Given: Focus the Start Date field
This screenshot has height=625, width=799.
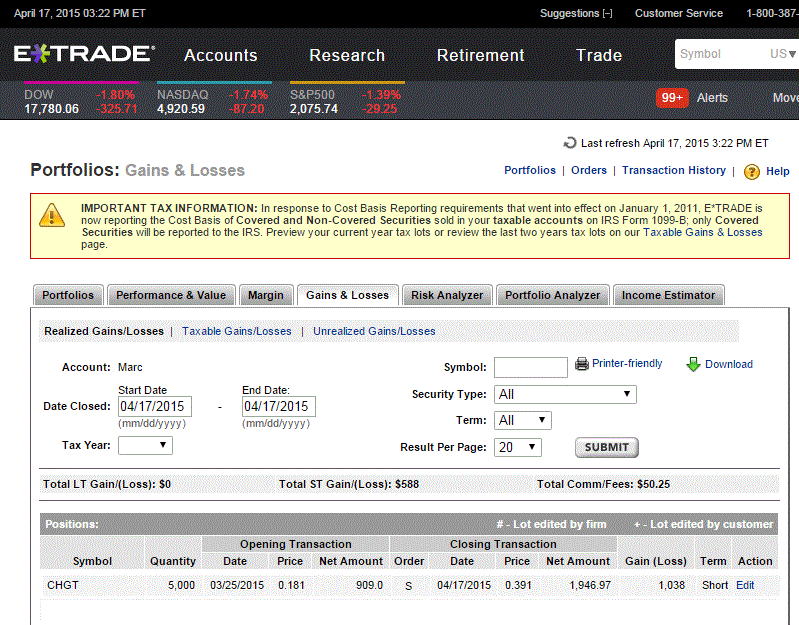Looking at the screenshot, I should 155,406.
